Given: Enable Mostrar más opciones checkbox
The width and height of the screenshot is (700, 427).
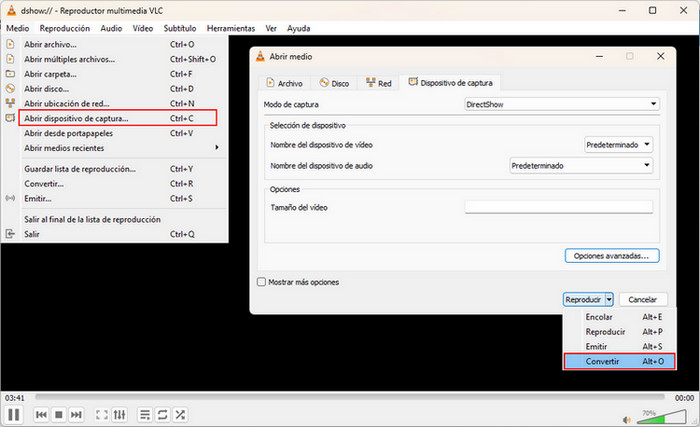Looking at the screenshot, I should [262, 282].
